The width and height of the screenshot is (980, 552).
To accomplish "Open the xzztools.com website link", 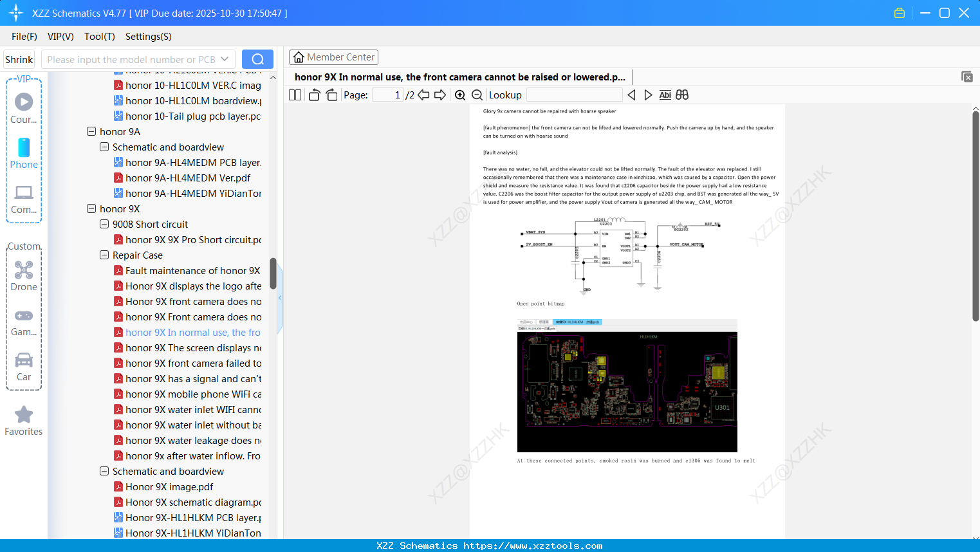I will coord(533,546).
